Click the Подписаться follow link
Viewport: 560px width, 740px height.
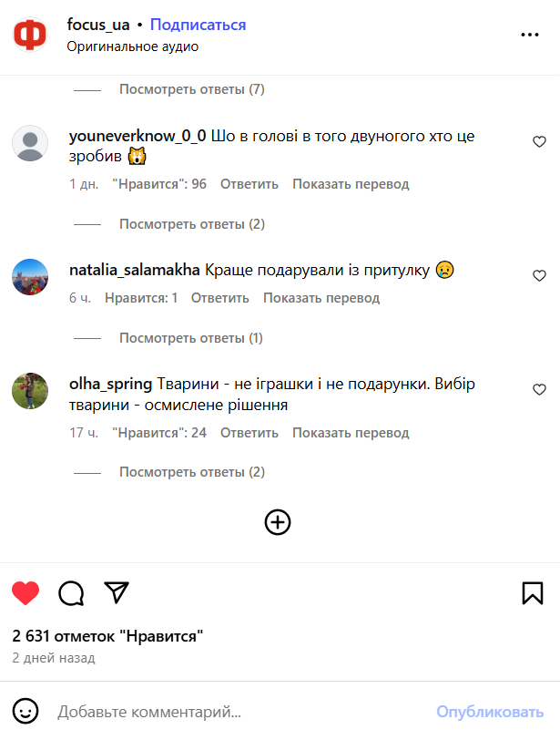tap(198, 25)
